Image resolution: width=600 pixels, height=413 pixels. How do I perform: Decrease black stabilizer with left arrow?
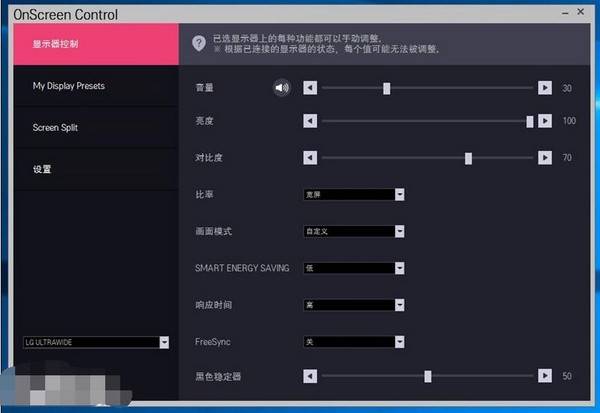(310, 376)
